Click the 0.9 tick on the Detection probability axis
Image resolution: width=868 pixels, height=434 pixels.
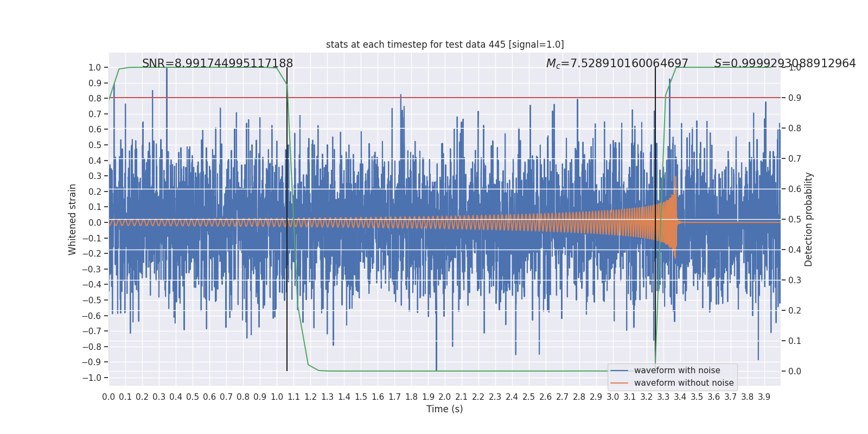(795, 98)
